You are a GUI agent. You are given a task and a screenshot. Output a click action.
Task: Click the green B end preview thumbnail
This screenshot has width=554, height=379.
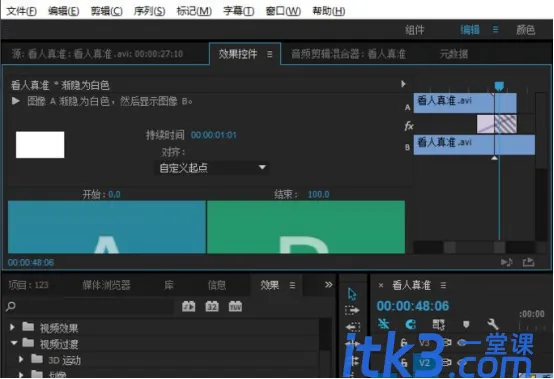point(306,227)
